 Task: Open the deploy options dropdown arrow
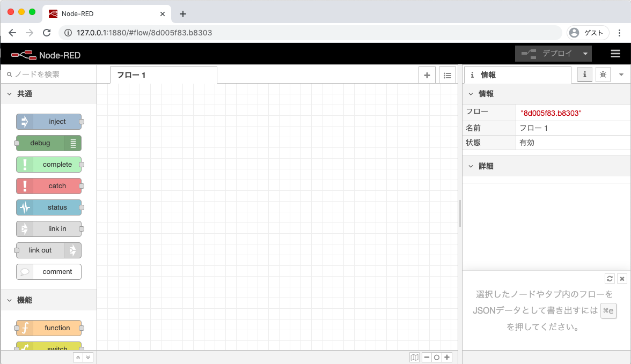click(585, 54)
